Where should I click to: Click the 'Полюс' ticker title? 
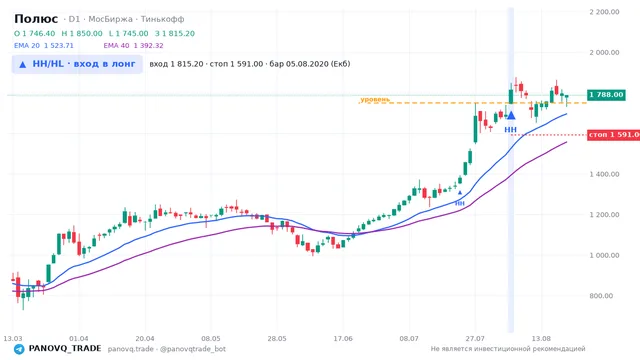click(x=36, y=19)
